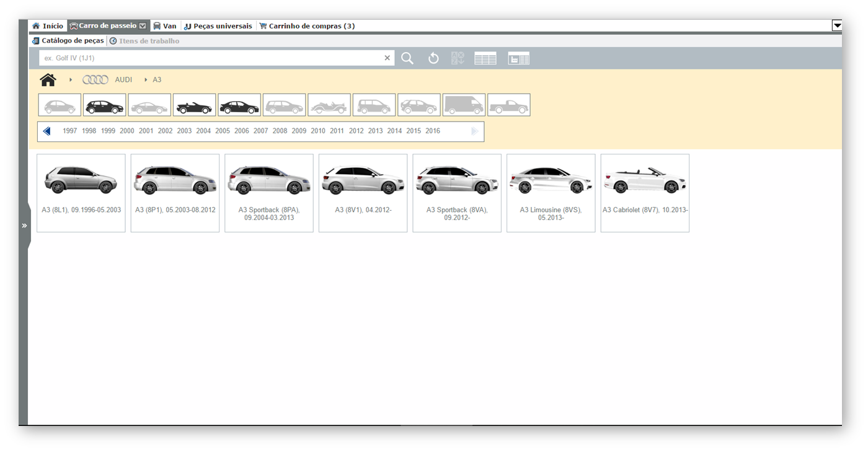Switch to picture tile view icon
This screenshot has height=452, width=868.
pos(519,58)
